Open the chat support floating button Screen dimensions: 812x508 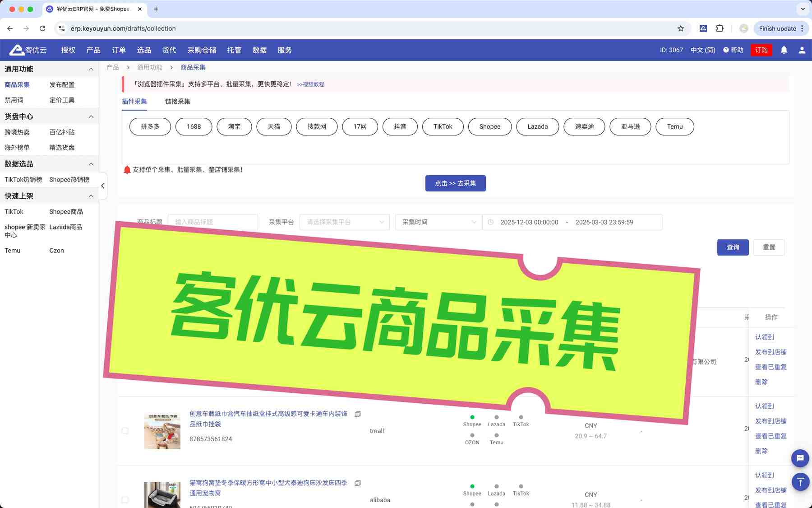800,458
